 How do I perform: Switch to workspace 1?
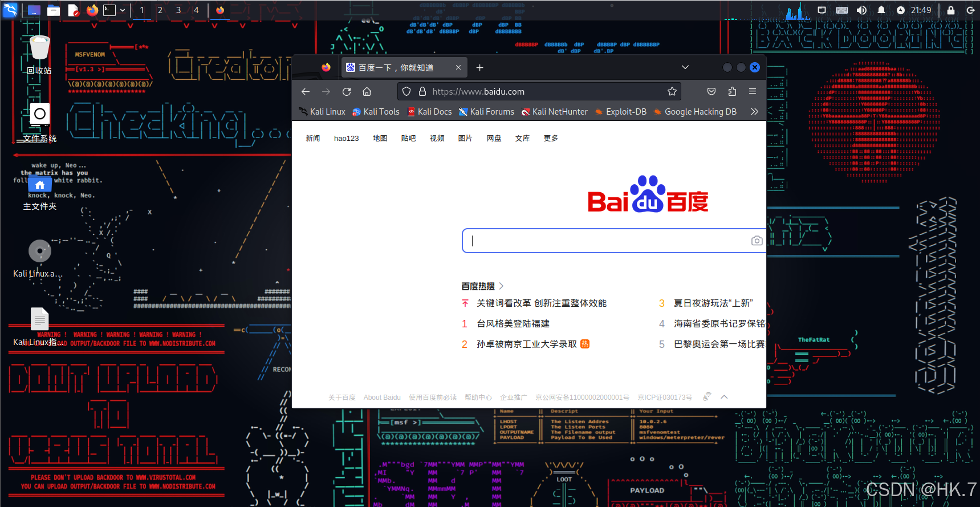[x=142, y=10]
